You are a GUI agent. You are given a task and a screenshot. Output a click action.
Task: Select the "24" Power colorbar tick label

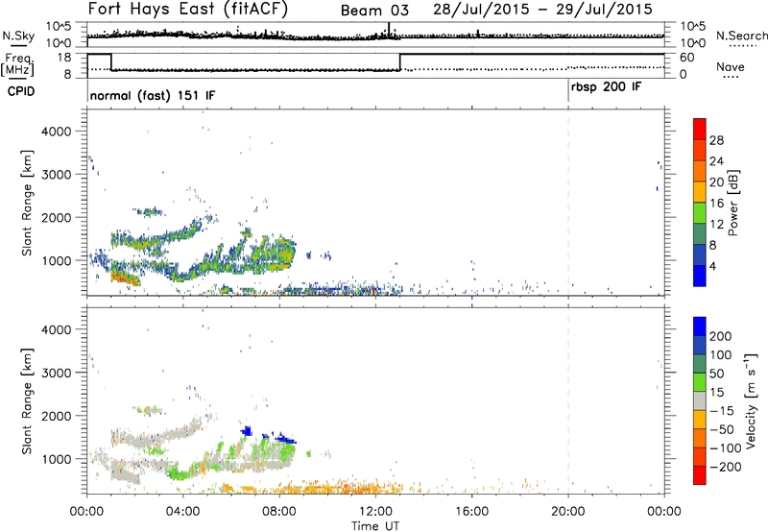click(716, 161)
